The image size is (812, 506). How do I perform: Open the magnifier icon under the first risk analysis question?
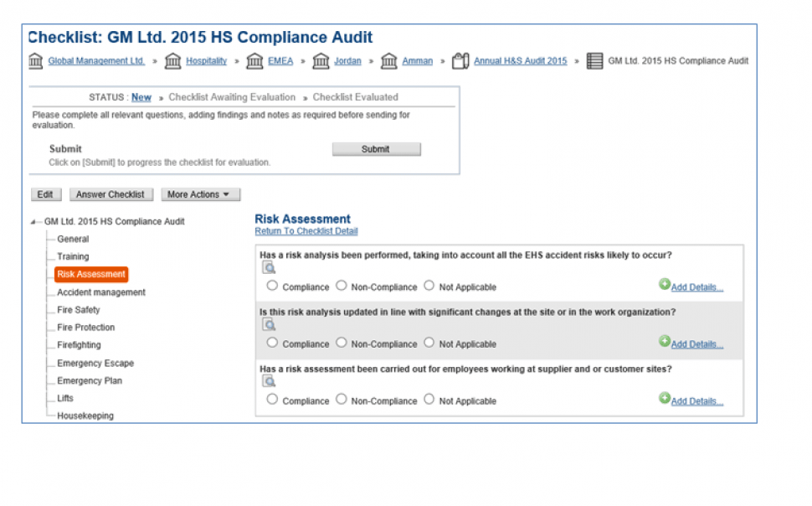pos(269,268)
